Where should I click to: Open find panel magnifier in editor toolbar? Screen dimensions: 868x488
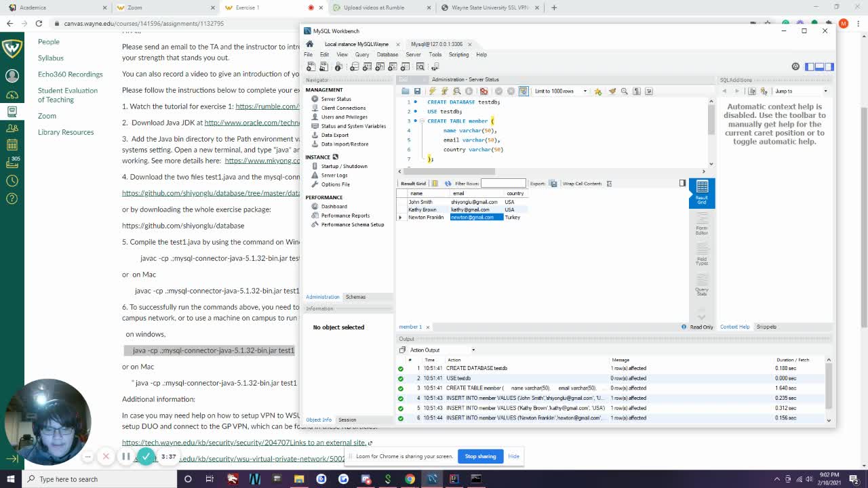625,91
